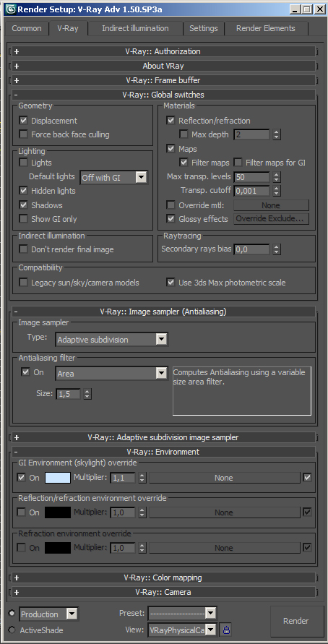
Task: Click the Override mtl None button
Action: [x=271, y=205]
